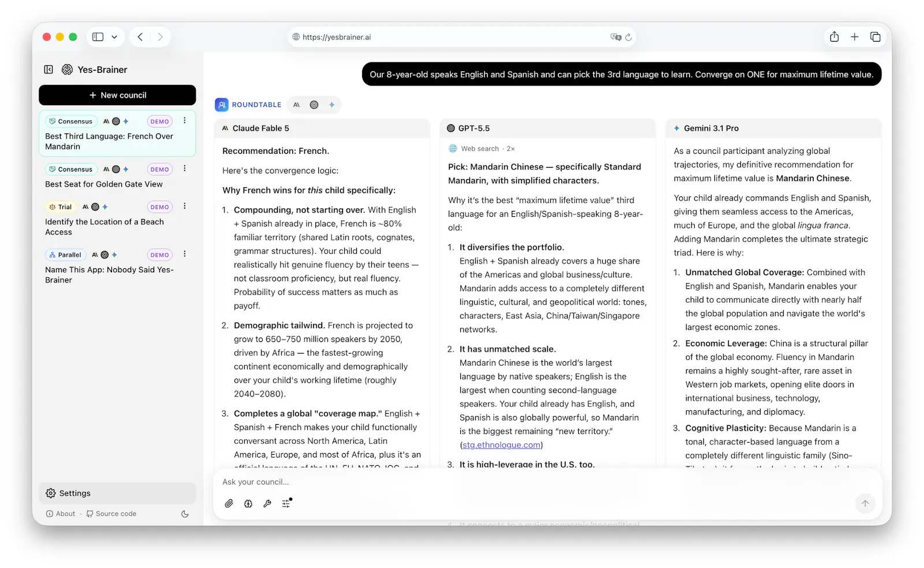
Task: Toggle dark mode with the moon icon
Action: (x=185, y=514)
